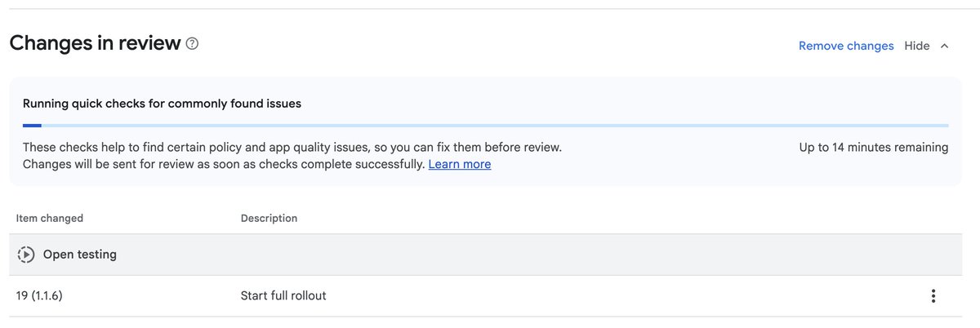Open the Learn more link
This screenshot has width=980, height=328.
(x=460, y=164)
